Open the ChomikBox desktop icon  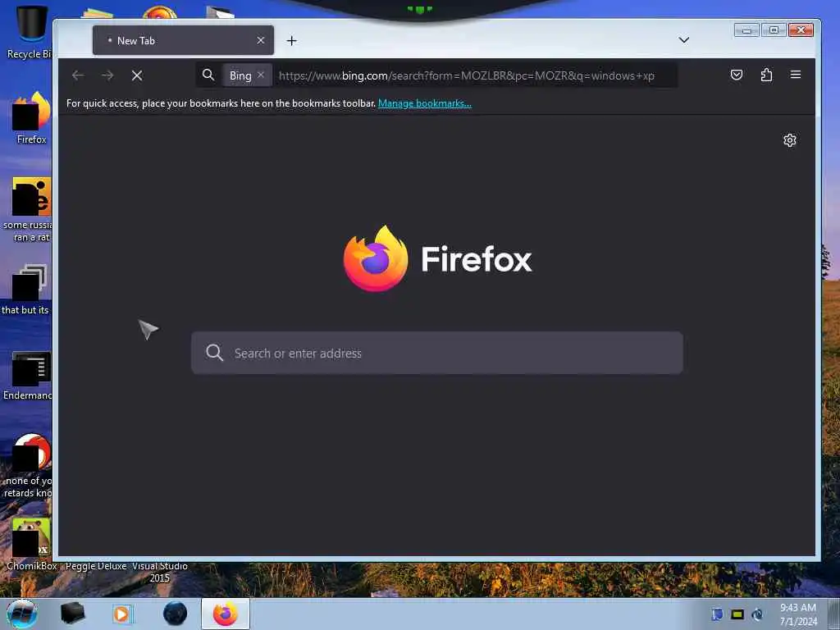tap(31, 544)
